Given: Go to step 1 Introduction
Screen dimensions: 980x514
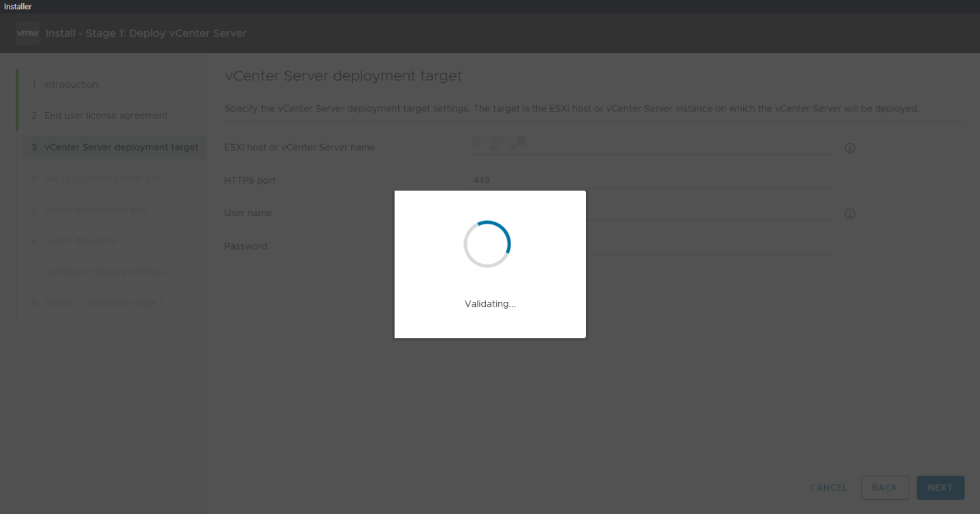Looking at the screenshot, I should (x=71, y=85).
